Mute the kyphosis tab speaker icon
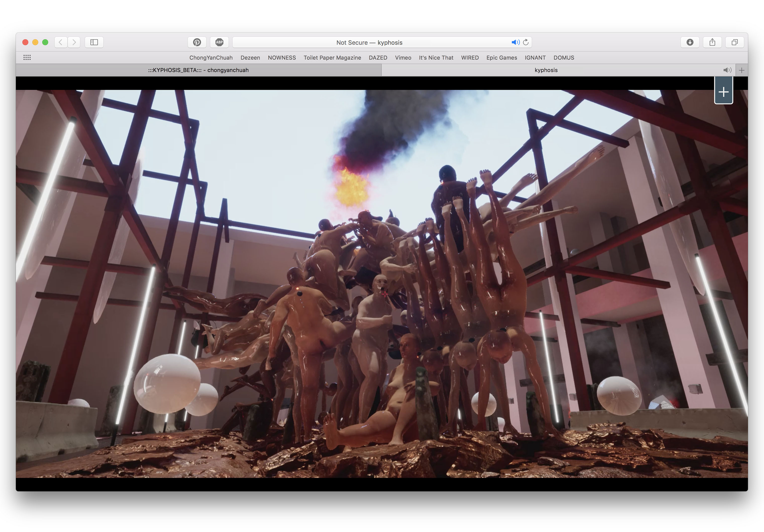 pos(727,70)
